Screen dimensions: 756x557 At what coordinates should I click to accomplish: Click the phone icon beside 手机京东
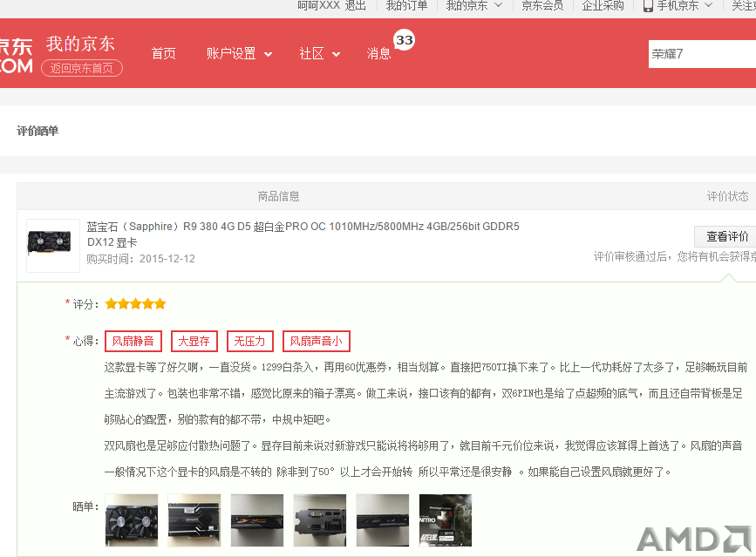tap(648, 5)
